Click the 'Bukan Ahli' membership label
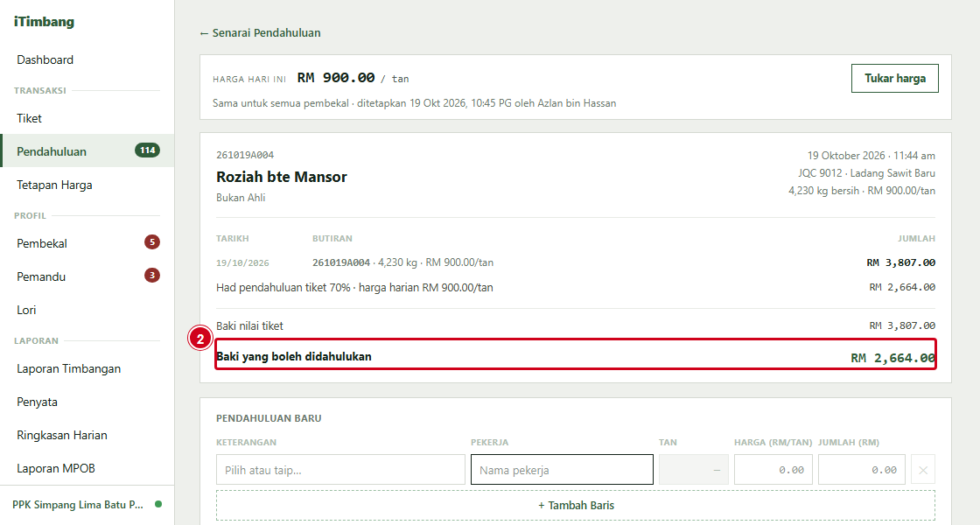The image size is (980, 525). 241,198
